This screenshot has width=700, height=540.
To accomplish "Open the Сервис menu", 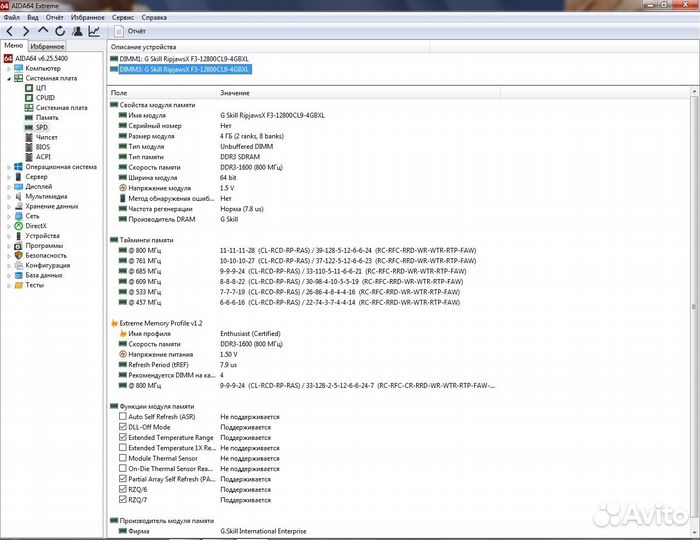I will click(123, 18).
